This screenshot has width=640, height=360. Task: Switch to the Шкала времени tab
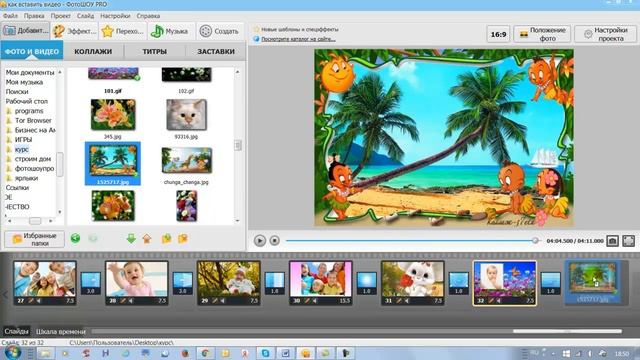coord(60,331)
